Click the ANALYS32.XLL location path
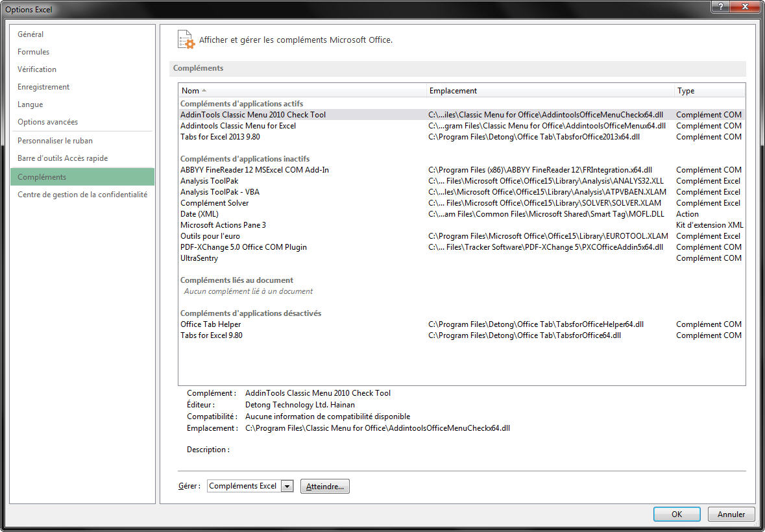This screenshot has width=765, height=532. (x=546, y=181)
